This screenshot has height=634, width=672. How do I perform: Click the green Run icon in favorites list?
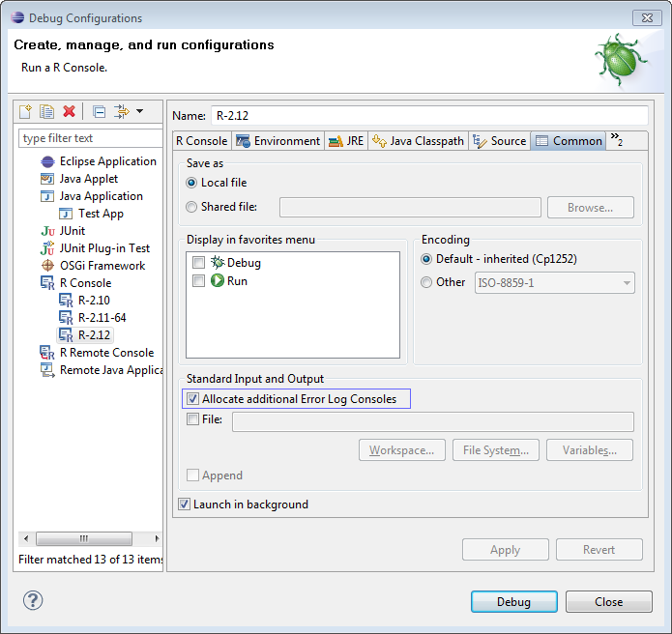218,281
